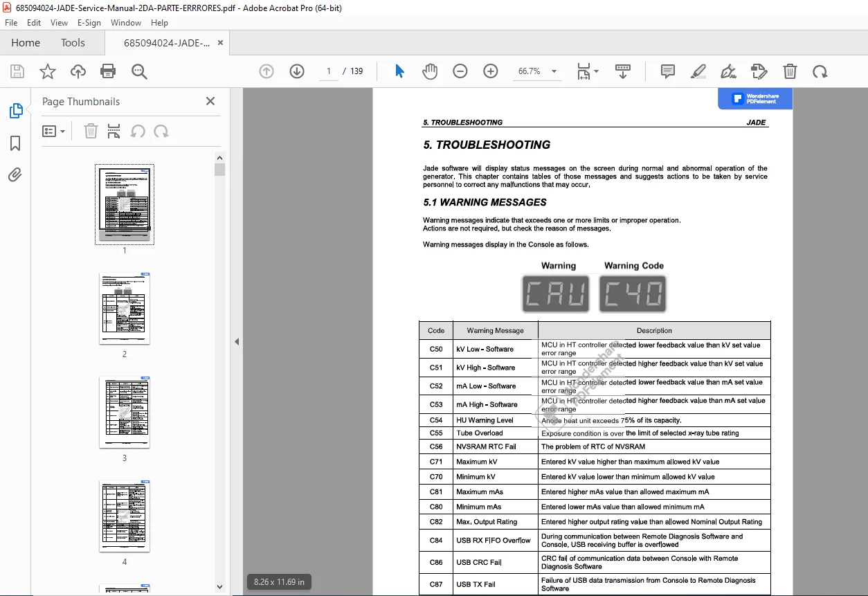Select page 4 thumbnail

125,516
